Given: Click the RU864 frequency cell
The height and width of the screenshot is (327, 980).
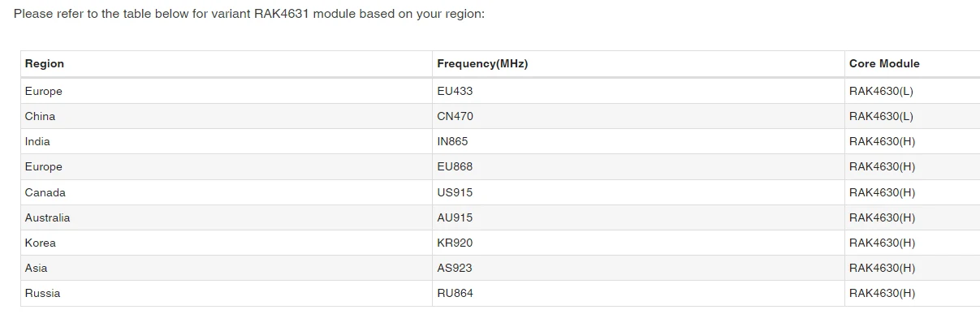Looking at the screenshot, I should pyautogui.click(x=455, y=293).
